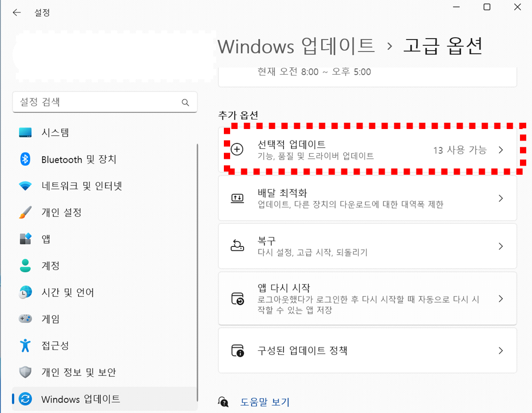This screenshot has width=532, height=413.
Task: Go to the 시스템 settings category
Action: [104, 132]
